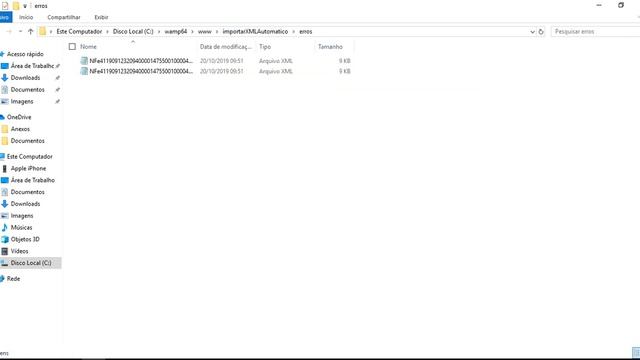
Task: Open the Exibir ribbon tab
Action: pyautogui.click(x=101, y=17)
